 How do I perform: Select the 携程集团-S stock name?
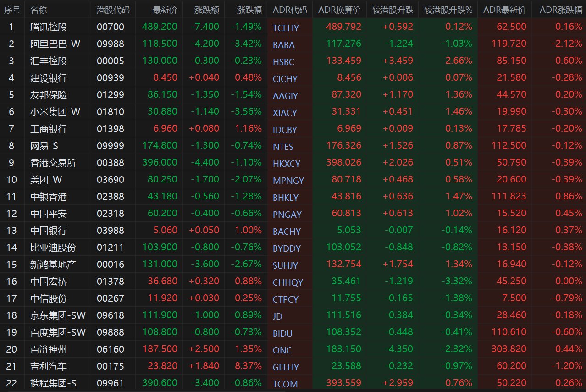54,383
